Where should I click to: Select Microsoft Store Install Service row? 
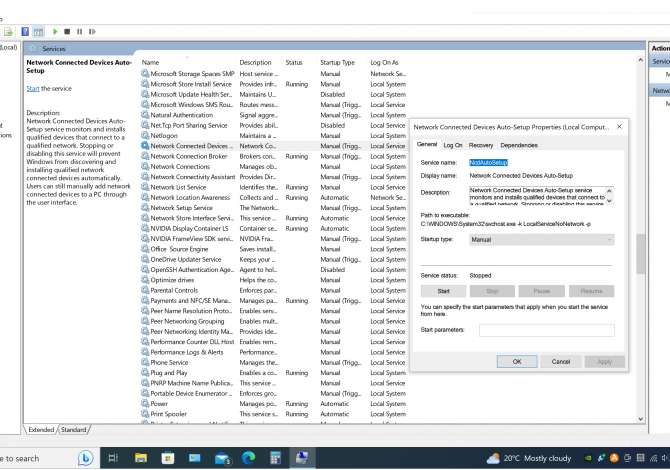point(273,84)
